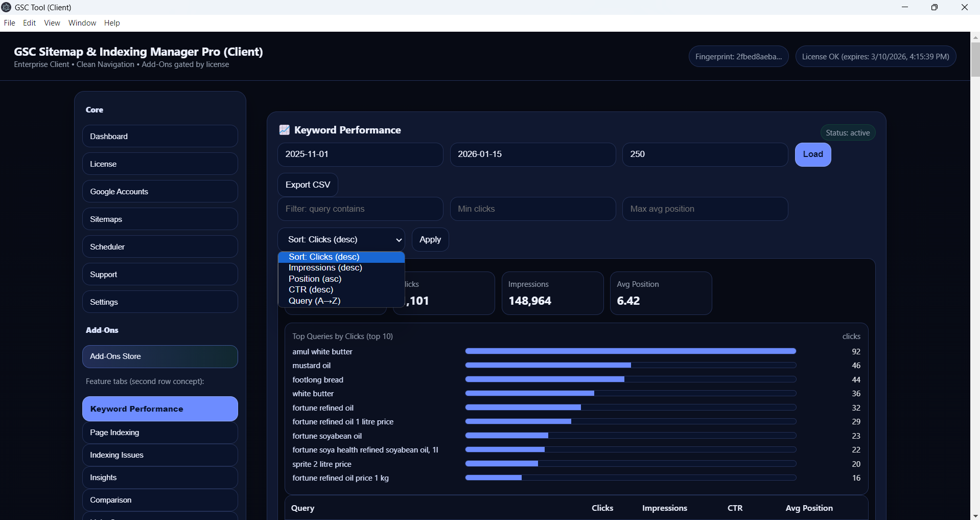Click the Export CSV button

(308, 185)
